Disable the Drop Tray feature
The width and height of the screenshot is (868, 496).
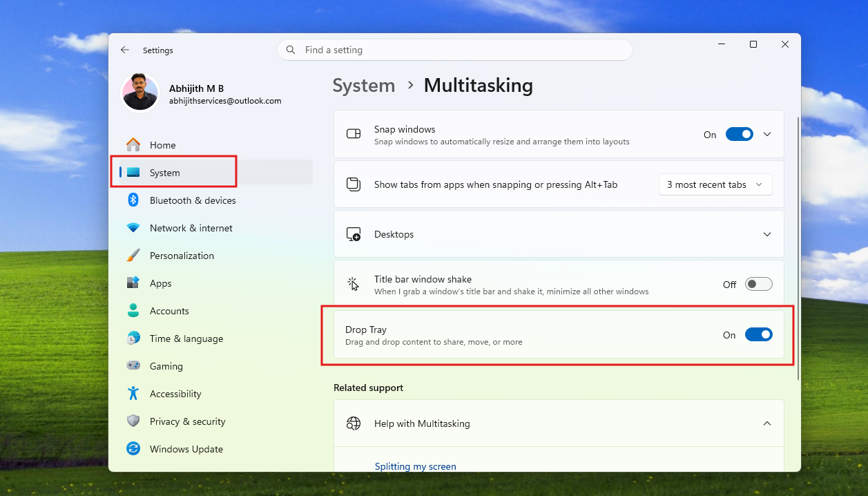[759, 334]
